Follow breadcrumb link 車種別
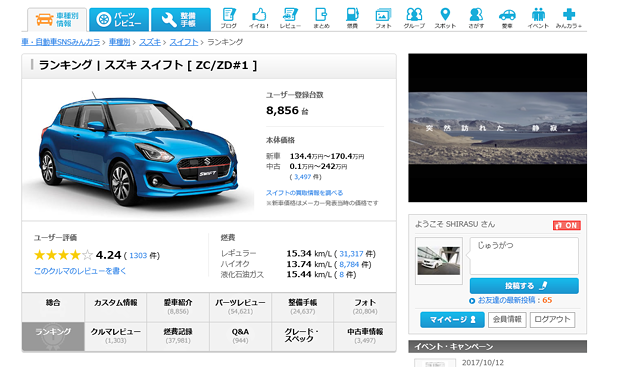The height and width of the screenshot is (367, 624). [119, 42]
